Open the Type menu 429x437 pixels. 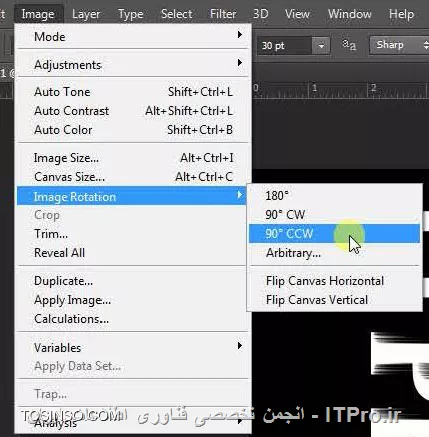pos(130,14)
